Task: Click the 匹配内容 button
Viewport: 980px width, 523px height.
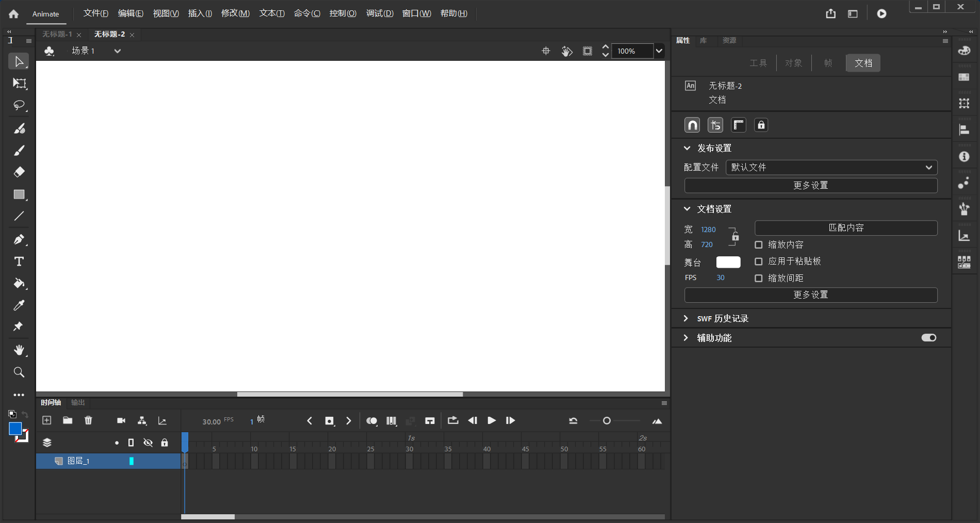Action: click(846, 228)
